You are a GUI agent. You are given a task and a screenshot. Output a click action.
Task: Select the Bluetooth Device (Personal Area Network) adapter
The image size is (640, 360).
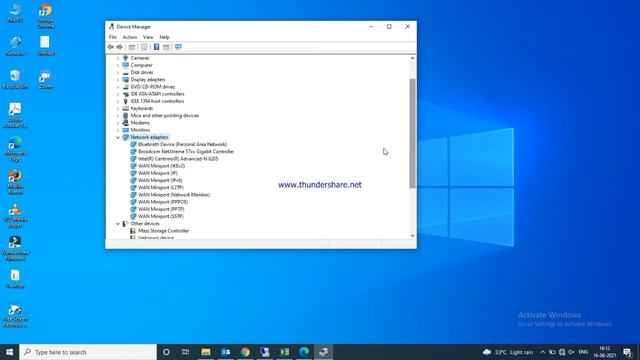182,144
